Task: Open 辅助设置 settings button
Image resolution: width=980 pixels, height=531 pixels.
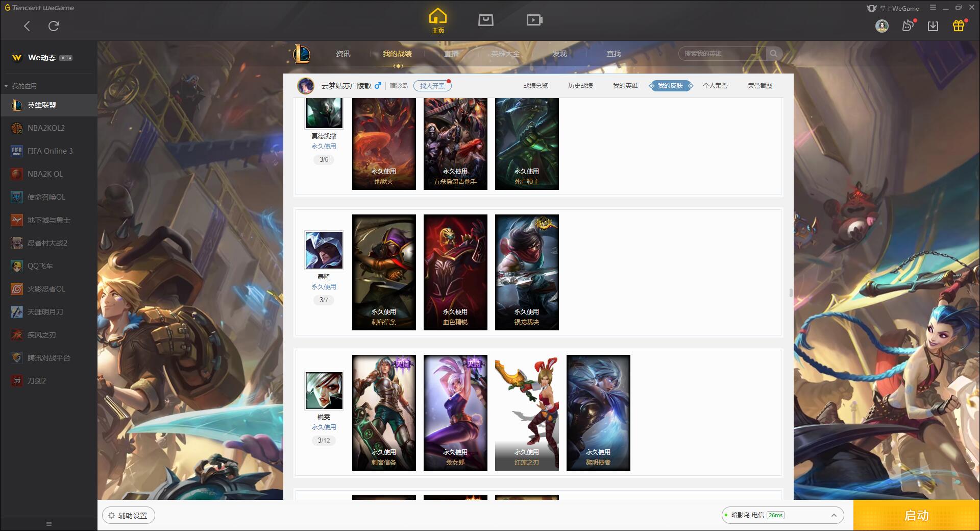Action: [129, 516]
